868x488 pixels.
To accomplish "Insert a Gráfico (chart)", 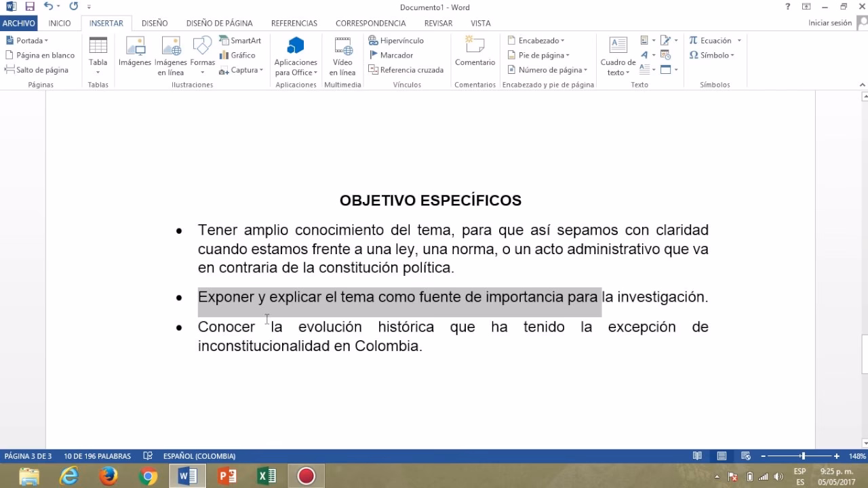I will tap(237, 55).
